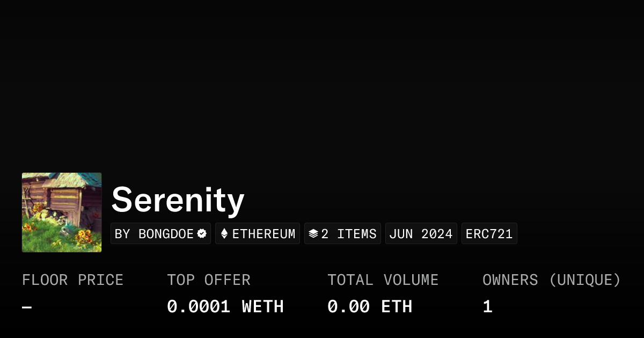Click the verified checkmark badge beside BONGDOE
Viewport: 644px width, 338px height.
tap(202, 234)
